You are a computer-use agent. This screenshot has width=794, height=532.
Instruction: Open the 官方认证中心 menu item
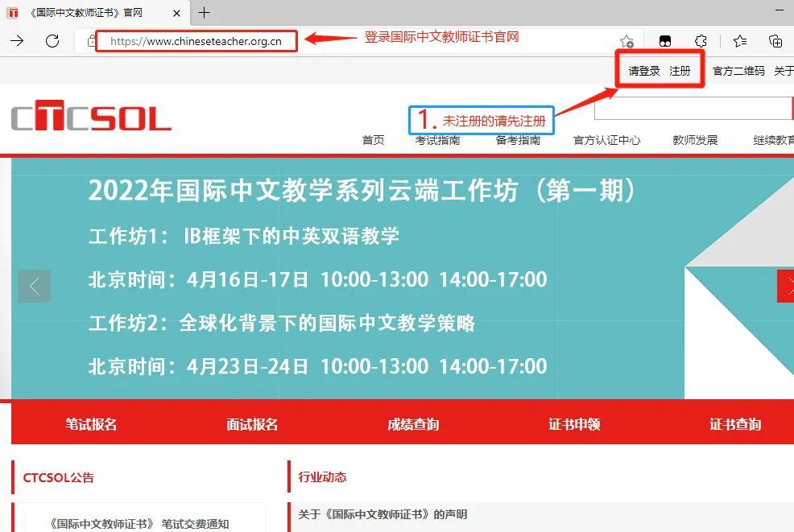click(605, 138)
